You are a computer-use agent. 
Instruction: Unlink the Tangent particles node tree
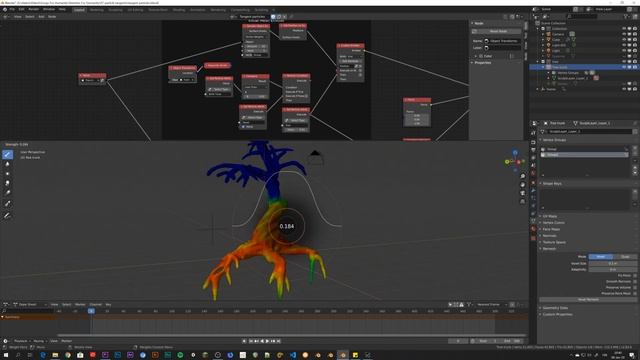click(285, 17)
